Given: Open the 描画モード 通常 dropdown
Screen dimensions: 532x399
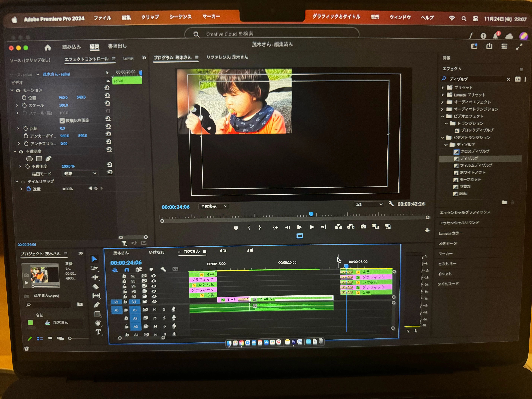Looking at the screenshot, I should tap(80, 173).
